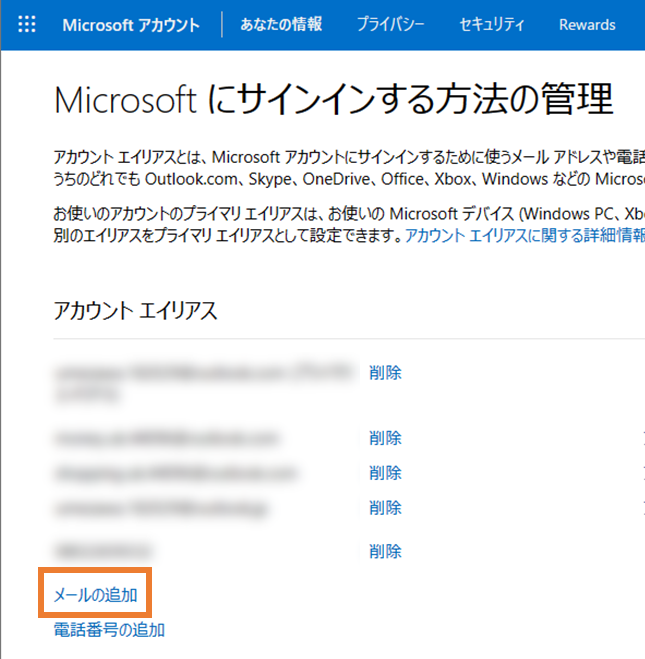Switch to the セキュリティ tab

pos(492,24)
